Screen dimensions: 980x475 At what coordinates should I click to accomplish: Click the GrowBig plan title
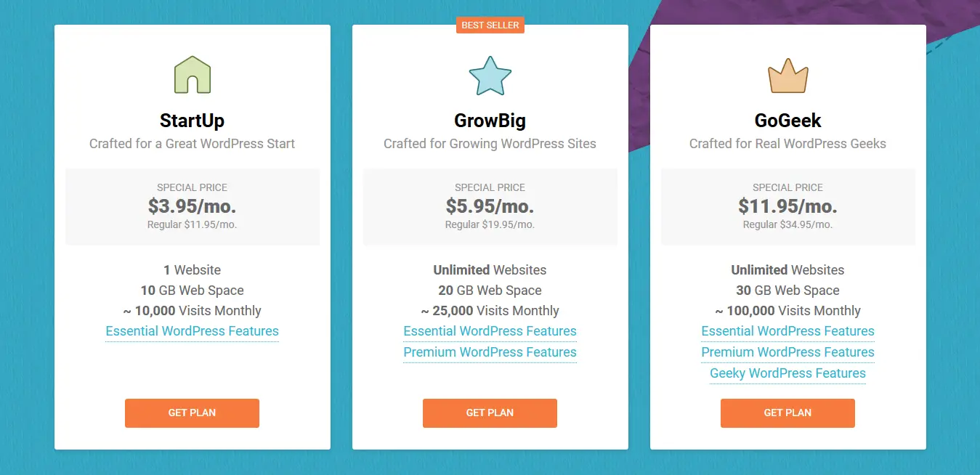pyautogui.click(x=490, y=121)
